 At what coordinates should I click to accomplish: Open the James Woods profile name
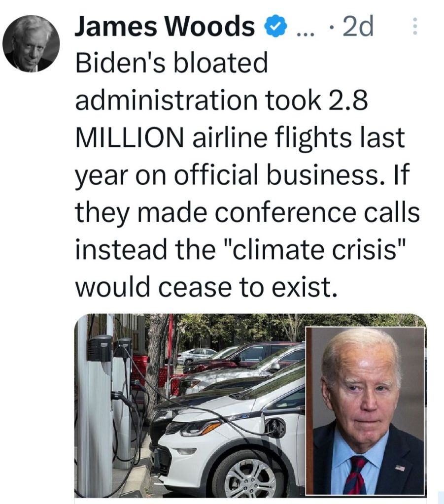165,27
